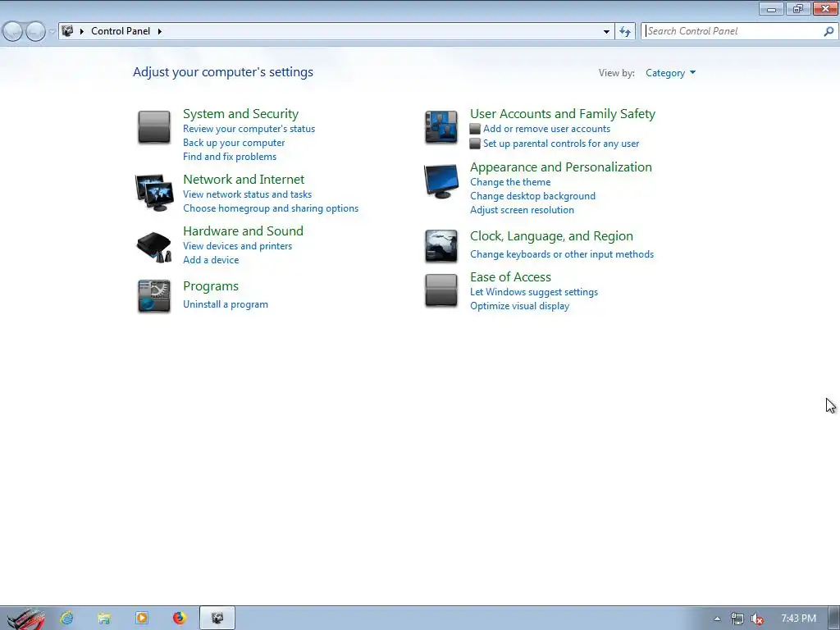Viewport: 840px width, 630px height.
Task: Click Find and fix problems
Action: coord(230,157)
